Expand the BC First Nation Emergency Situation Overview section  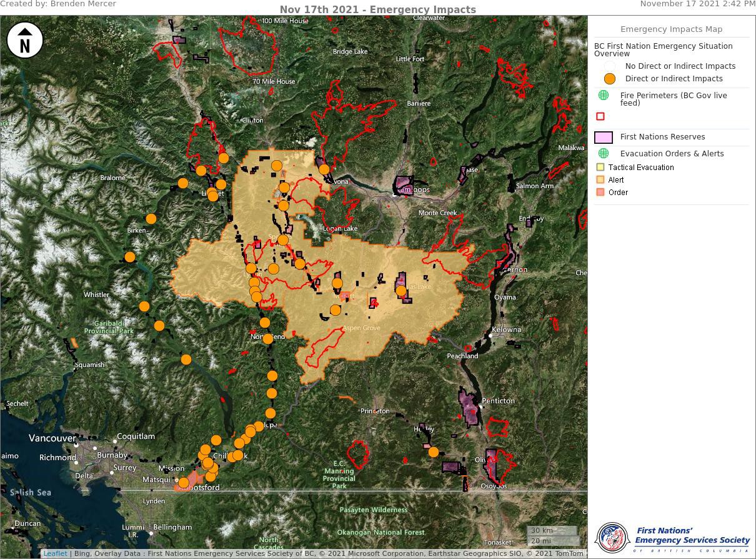pos(663,50)
